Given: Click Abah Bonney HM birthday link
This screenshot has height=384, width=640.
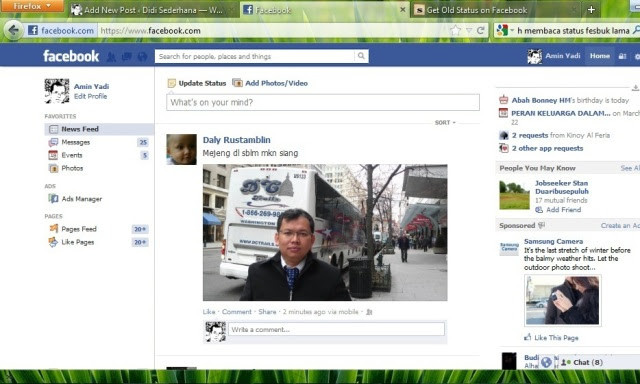Looking at the screenshot, I should coord(541,100).
